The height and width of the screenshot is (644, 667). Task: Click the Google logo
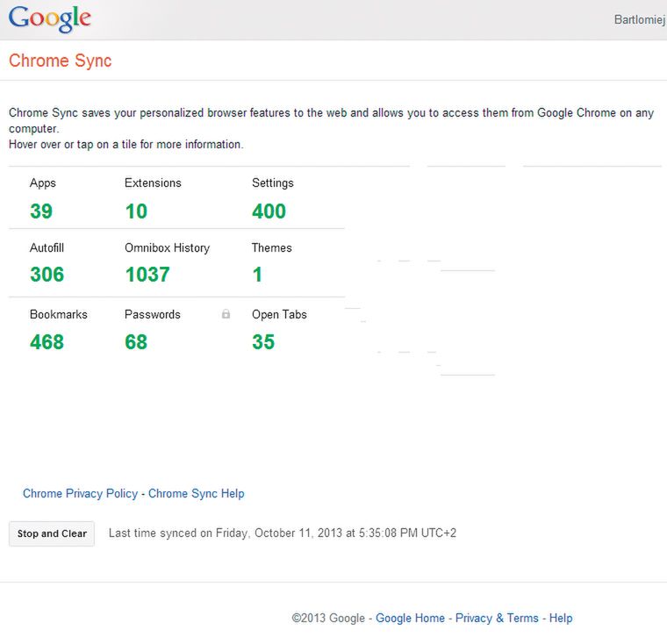50,19
